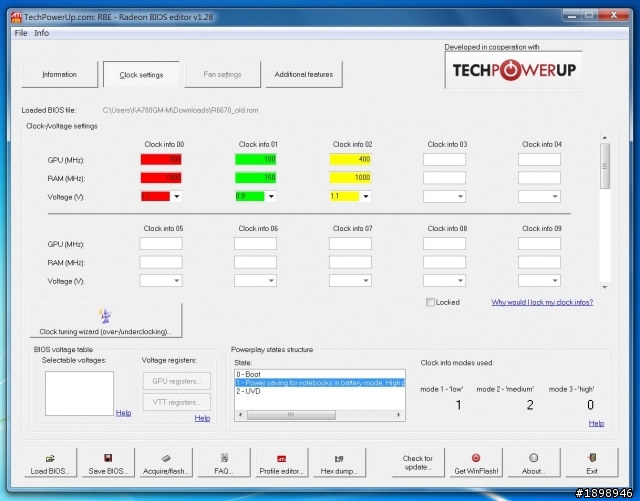Launch the Clock tuning wizard
This screenshot has width=640, height=501.
(x=106, y=320)
